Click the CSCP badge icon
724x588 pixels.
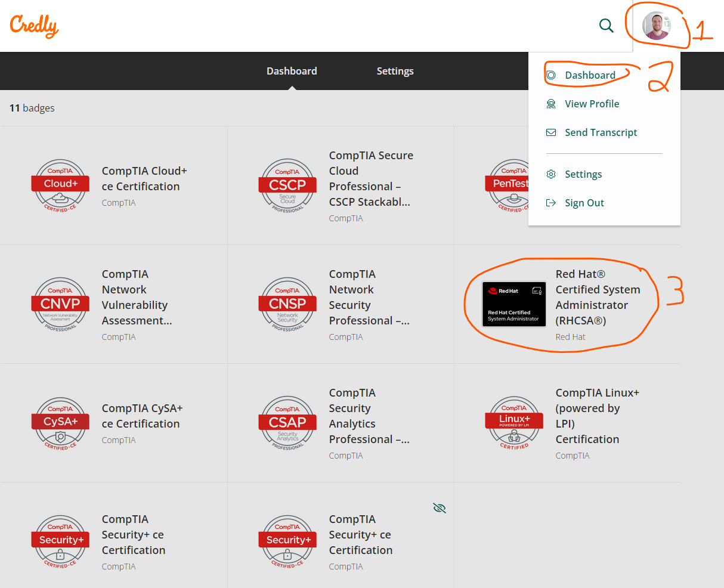pos(287,186)
